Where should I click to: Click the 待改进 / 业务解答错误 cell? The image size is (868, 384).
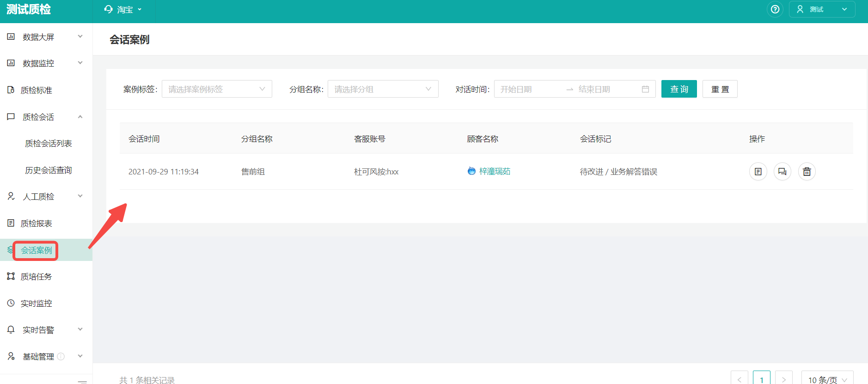point(618,172)
